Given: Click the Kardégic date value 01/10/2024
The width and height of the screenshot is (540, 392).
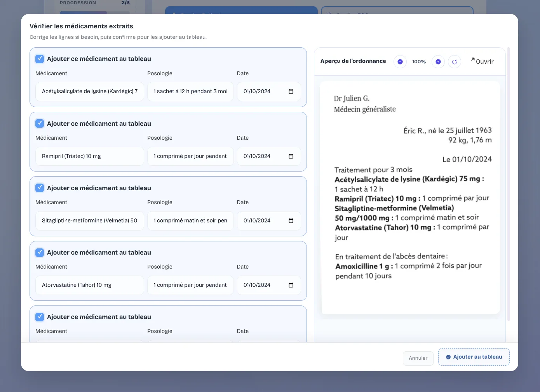Looking at the screenshot, I should click(257, 92).
